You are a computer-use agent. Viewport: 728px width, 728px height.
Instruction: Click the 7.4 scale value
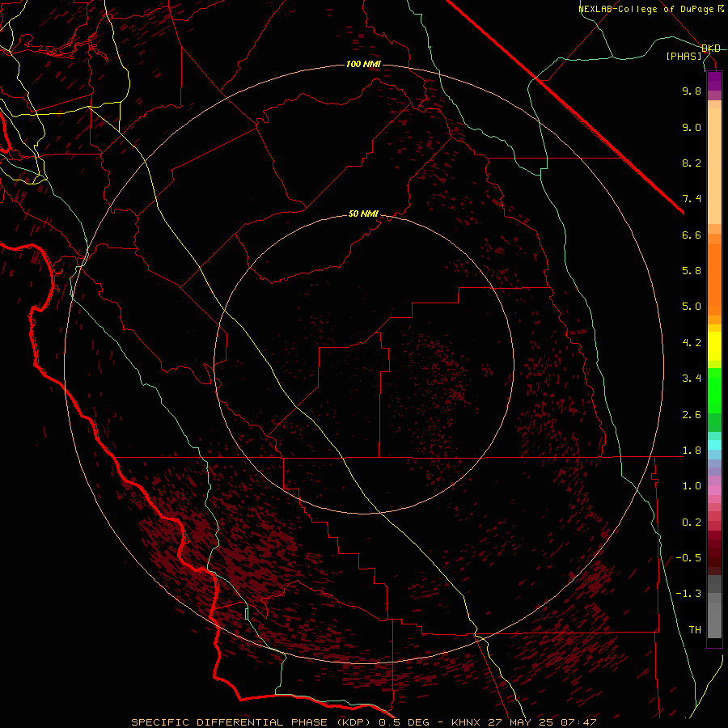coord(692,199)
